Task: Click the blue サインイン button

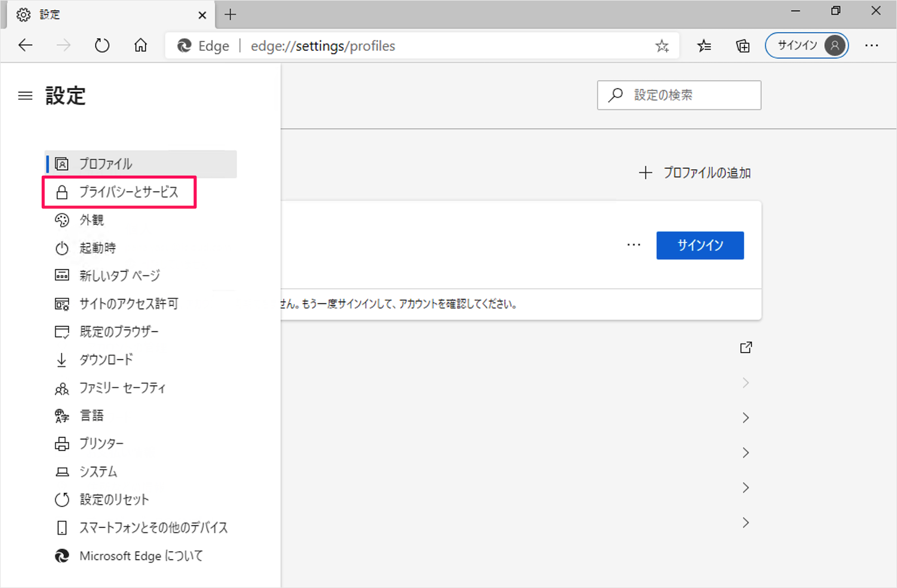Action: (x=700, y=245)
